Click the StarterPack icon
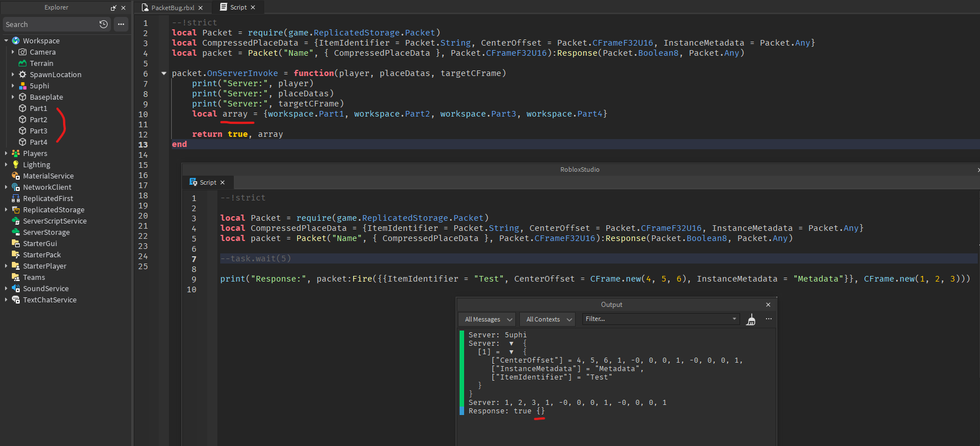980x446 pixels. (16, 255)
